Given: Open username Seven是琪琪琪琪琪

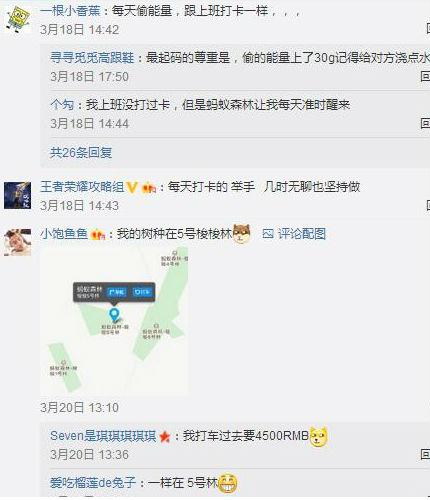Looking at the screenshot, I should coord(103,436).
